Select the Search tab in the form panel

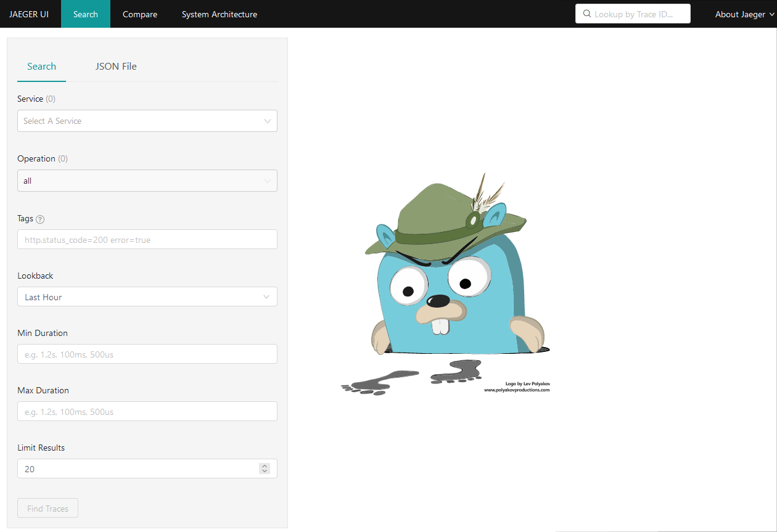coord(42,67)
